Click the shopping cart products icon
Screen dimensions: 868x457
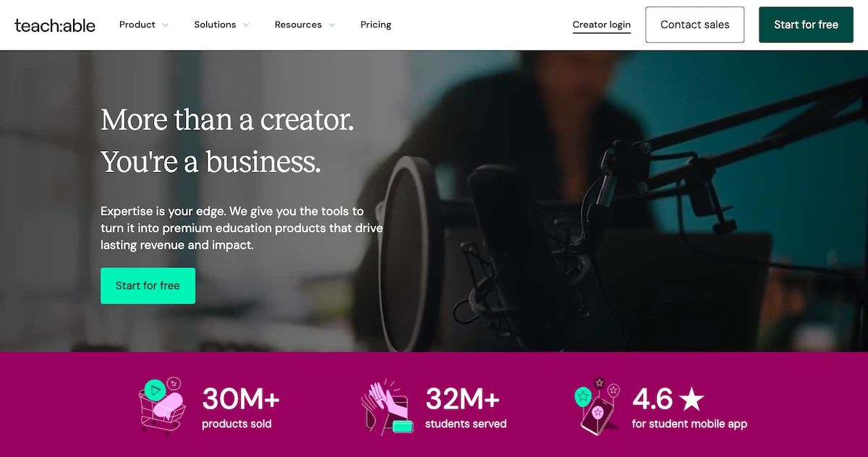161,406
